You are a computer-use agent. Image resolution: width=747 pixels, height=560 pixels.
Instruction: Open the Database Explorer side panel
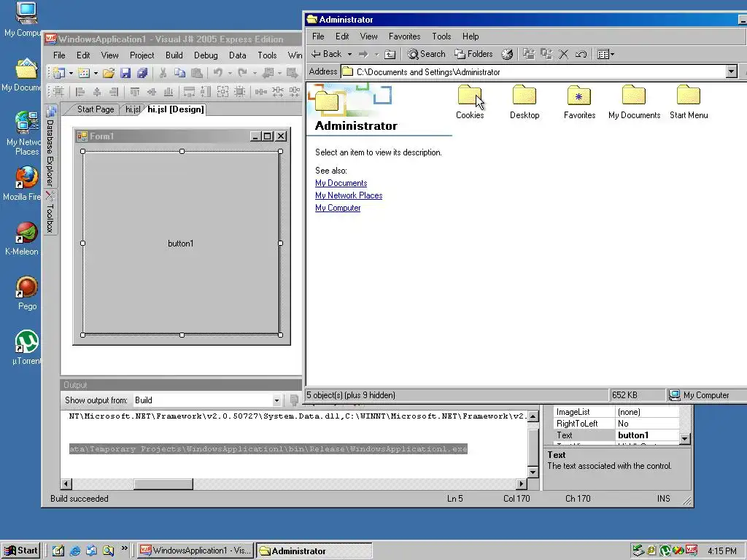tap(50, 145)
